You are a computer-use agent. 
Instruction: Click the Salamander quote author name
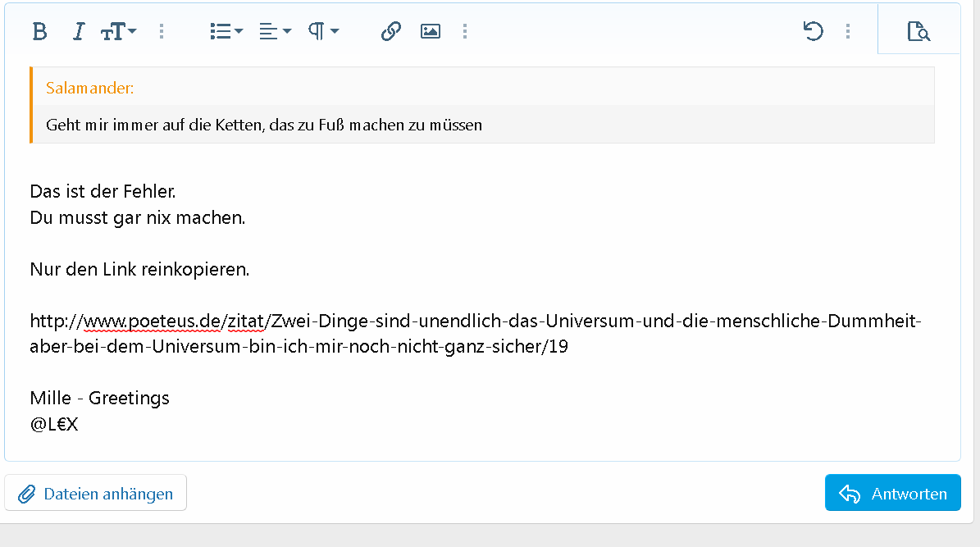(90, 89)
